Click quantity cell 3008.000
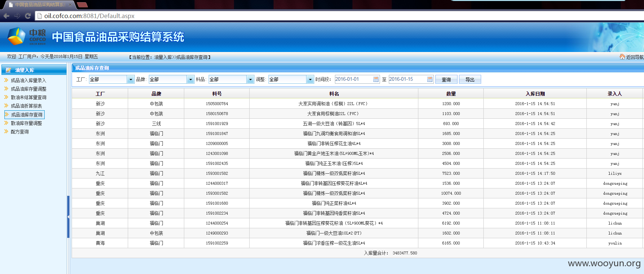The image size is (644, 274). (x=451, y=144)
